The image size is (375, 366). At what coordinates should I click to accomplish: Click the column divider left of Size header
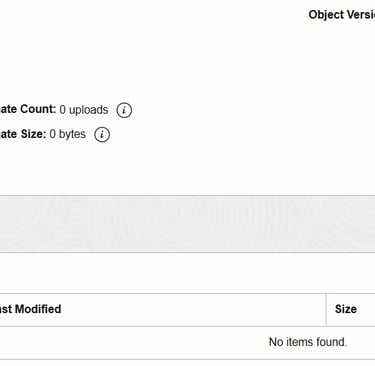point(326,310)
